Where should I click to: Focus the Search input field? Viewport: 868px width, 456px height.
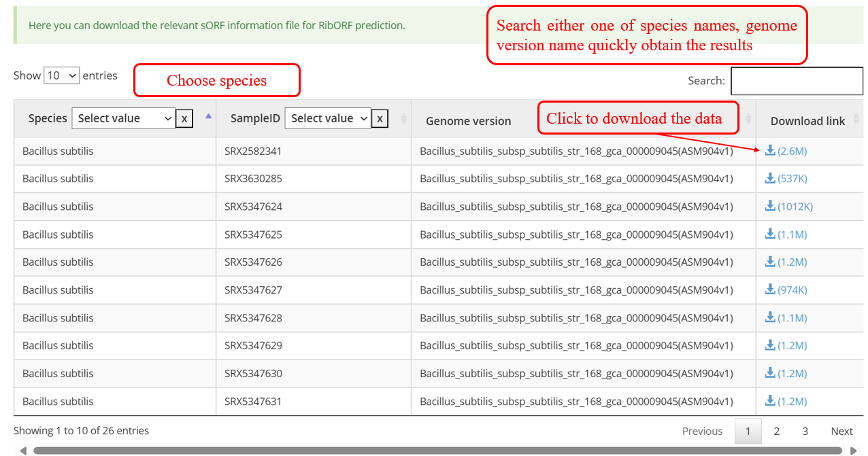click(x=796, y=81)
